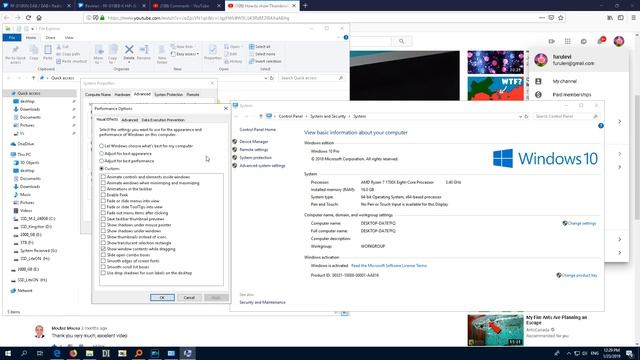This screenshot has width=640, height=360.
Task: Click Search Quick access input field
Action: [311, 78]
